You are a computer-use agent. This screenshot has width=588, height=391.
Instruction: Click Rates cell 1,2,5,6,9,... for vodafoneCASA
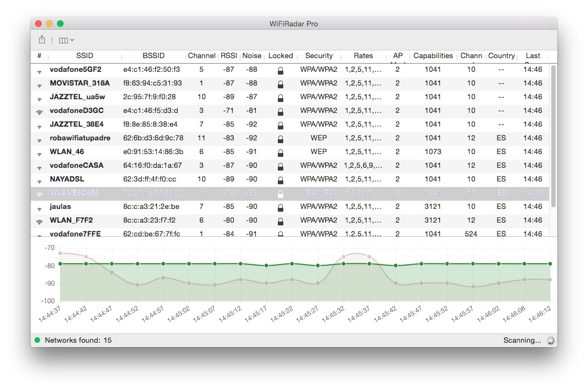[x=363, y=165]
